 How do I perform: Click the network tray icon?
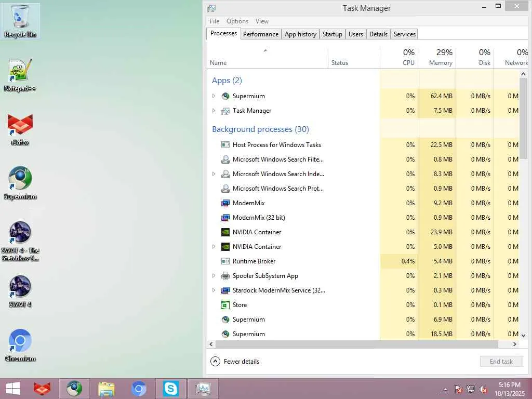pos(471,389)
